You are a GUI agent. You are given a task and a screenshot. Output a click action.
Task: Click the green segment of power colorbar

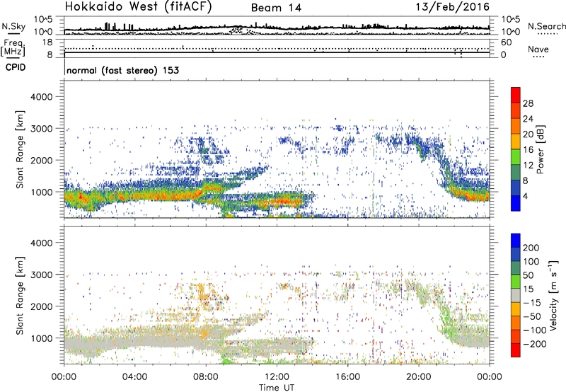click(x=516, y=157)
